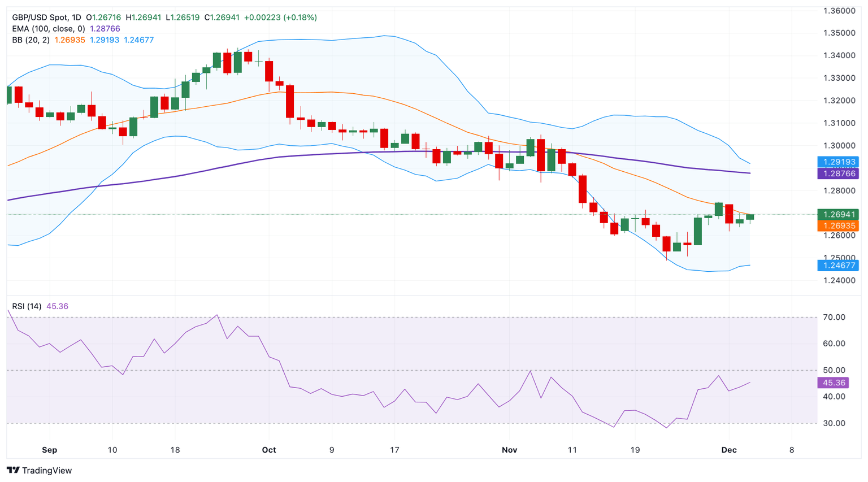Click the blue 1.24677 lower band tag
868x482 pixels.
coord(838,265)
